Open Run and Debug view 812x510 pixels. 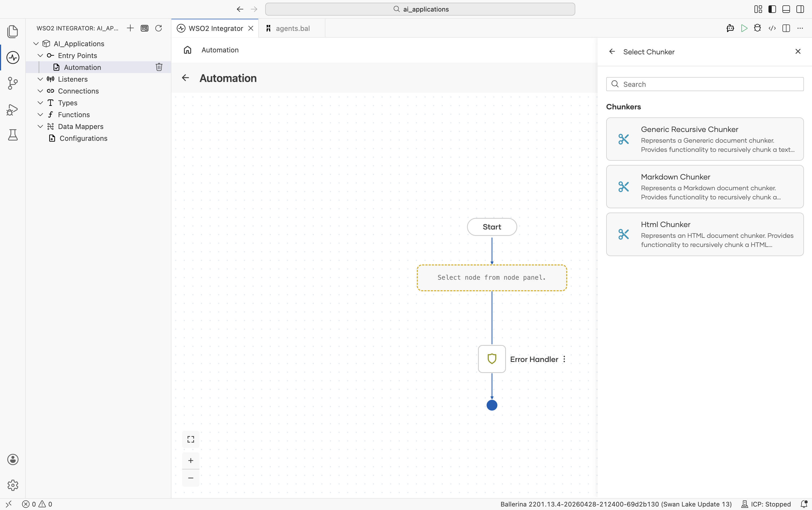(13, 109)
